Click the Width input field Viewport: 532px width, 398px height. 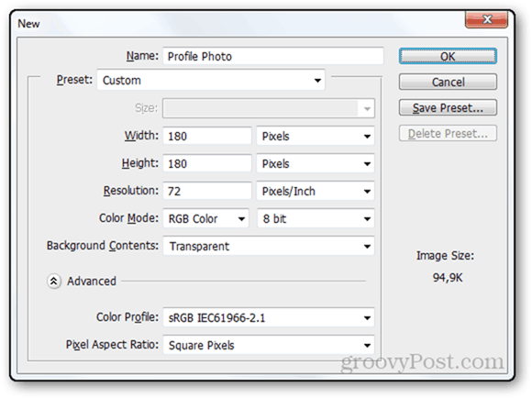coord(207,137)
